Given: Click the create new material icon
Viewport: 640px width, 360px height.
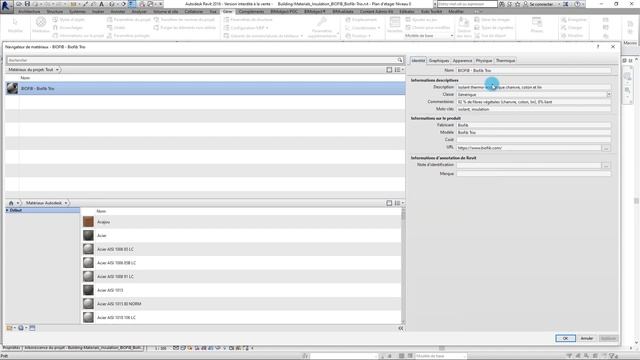Looking at the screenshot, I should 21,328.
